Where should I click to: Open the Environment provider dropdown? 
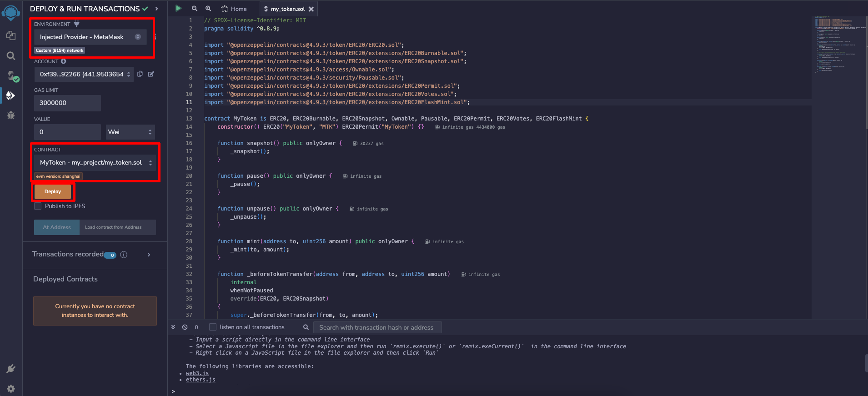point(90,37)
